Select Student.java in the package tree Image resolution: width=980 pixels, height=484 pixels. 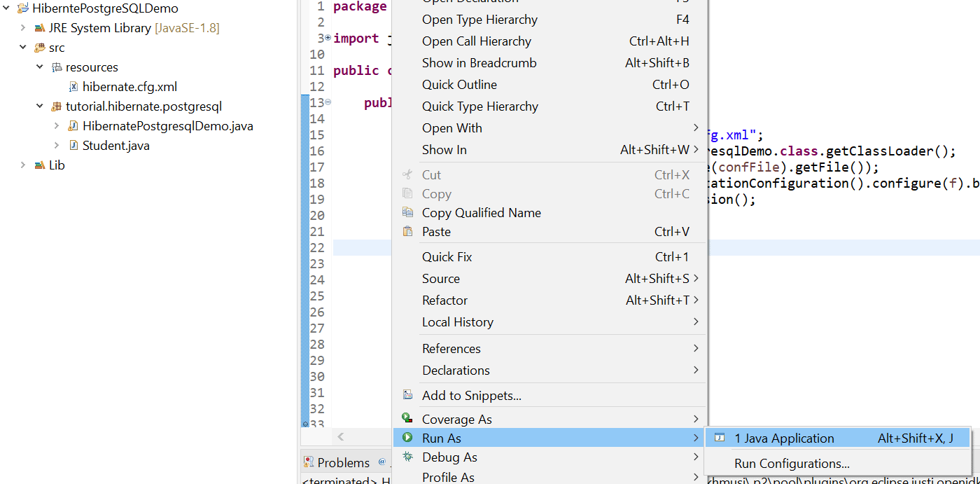[x=115, y=146]
